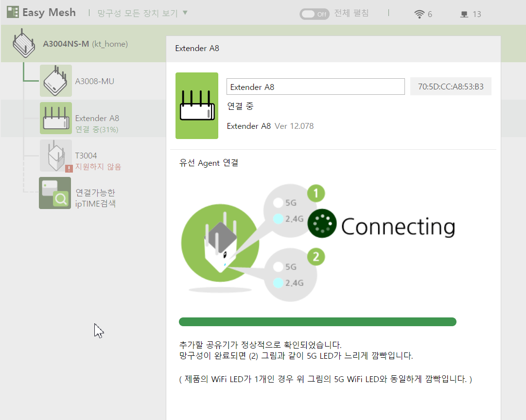Toggle the 전체 펼침 switch

[x=315, y=14]
